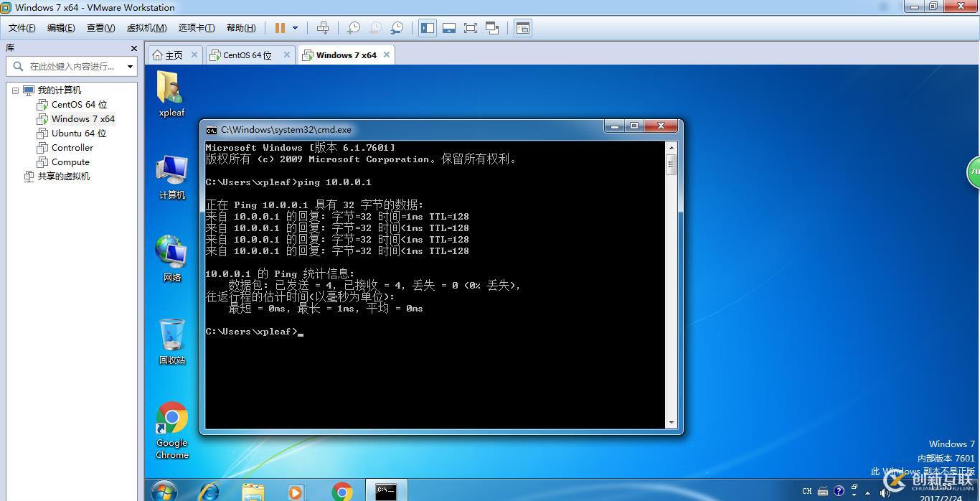This screenshot has width=980, height=501.
Task: Select the 回收站 recycle bin icon
Action: click(x=171, y=342)
